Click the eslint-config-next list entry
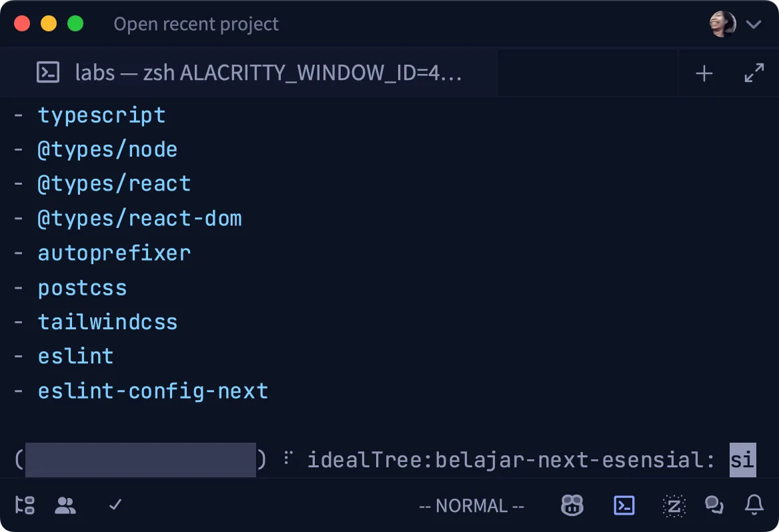This screenshot has width=779, height=532. [153, 391]
